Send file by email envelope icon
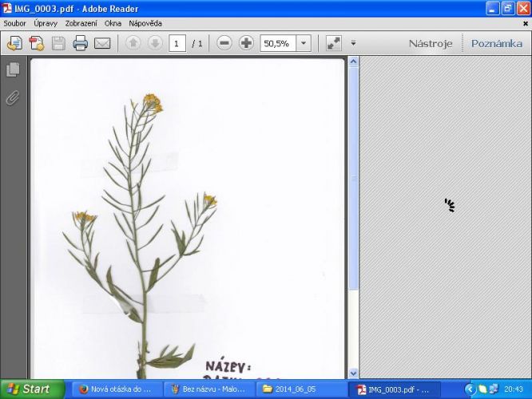532x399 pixels. tap(102, 43)
